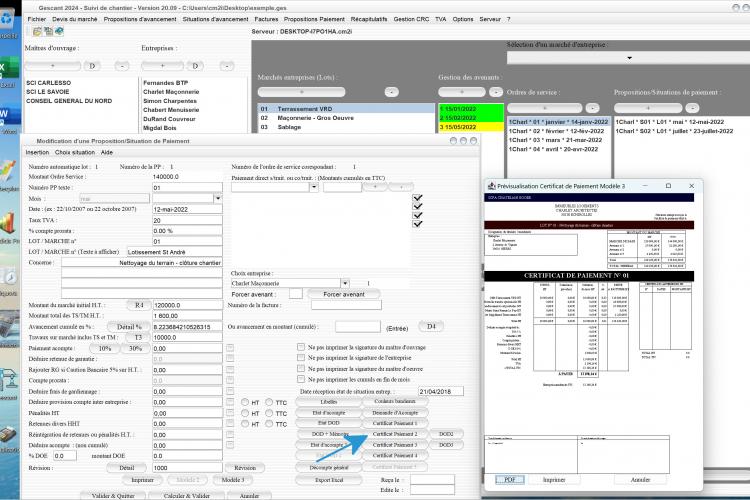This screenshot has height=500, width=750.
Task: Select green avenant row 1 15/01/2022
Action: tap(471, 109)
